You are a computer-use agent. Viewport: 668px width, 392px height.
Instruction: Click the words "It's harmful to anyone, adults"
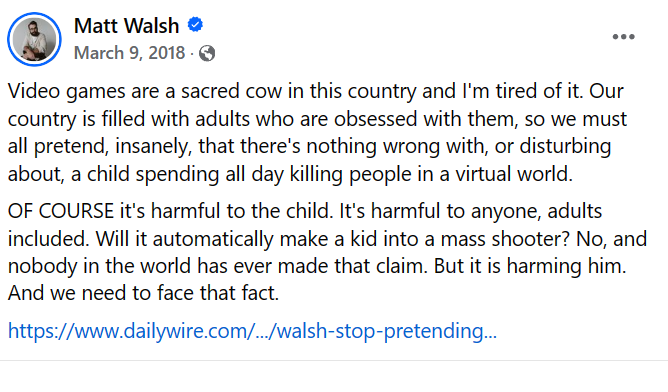[x=470, y=211]
